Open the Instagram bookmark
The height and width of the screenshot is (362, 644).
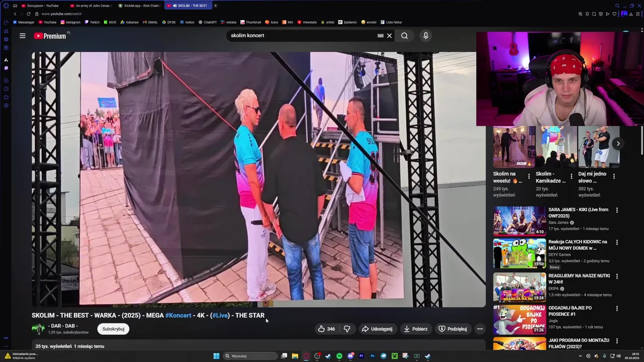pos(70,22)
